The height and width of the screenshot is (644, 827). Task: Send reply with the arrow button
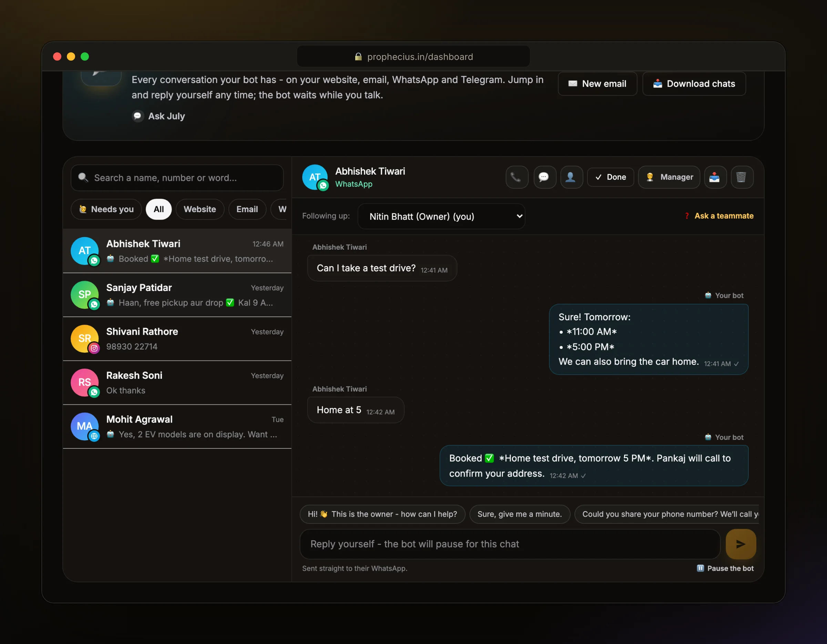click(741, 544)
